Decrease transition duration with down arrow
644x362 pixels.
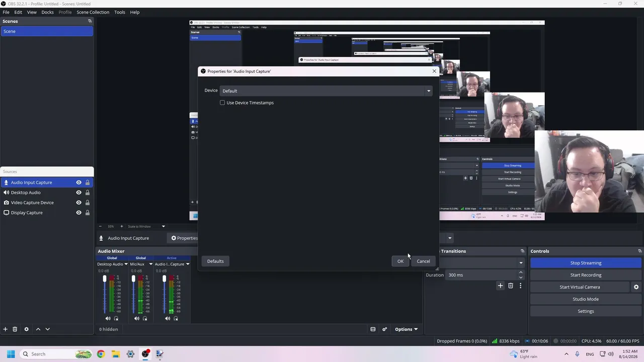[x=521, y=277]
